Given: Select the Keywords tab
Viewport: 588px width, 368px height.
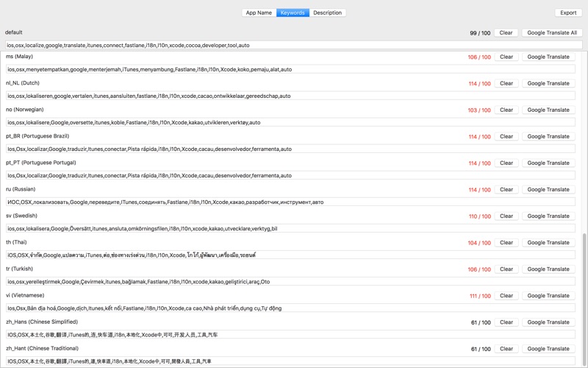Looking at the screenshot, I should click(x=293, y=13).
